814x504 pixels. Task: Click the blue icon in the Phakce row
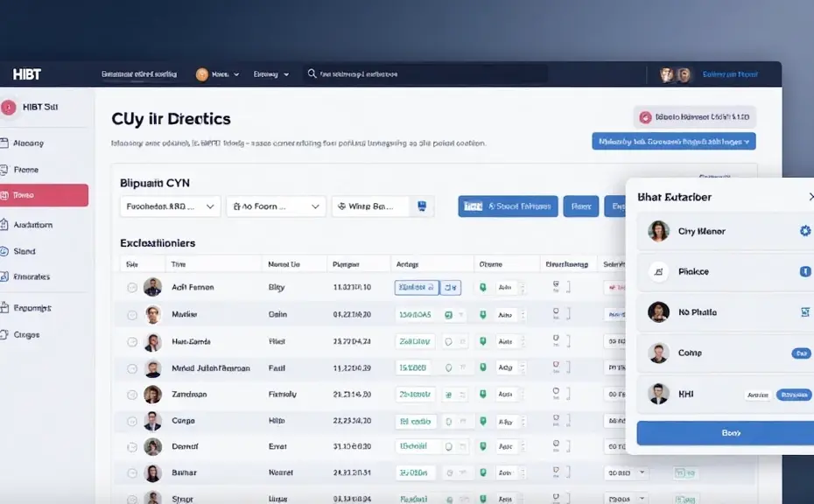click(804, 272)
